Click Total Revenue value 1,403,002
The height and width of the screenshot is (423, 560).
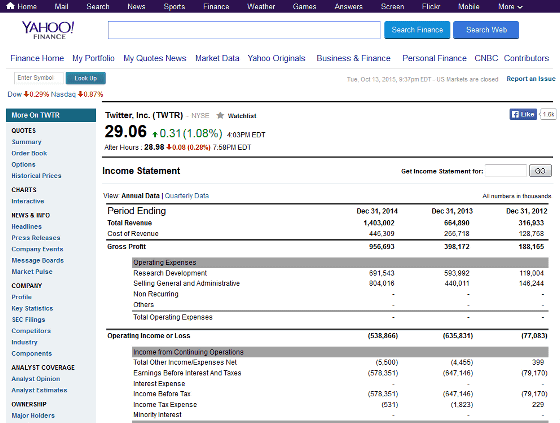[379, 223]
